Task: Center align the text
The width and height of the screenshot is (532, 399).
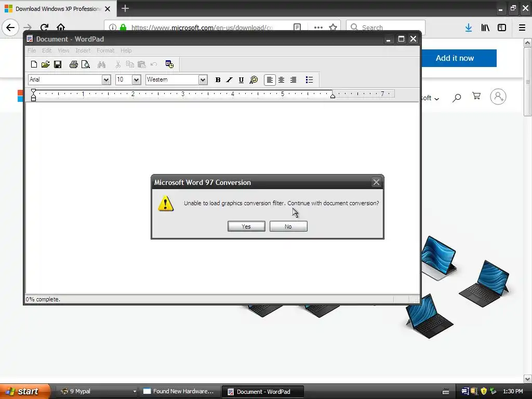Action: click(282, 79)
